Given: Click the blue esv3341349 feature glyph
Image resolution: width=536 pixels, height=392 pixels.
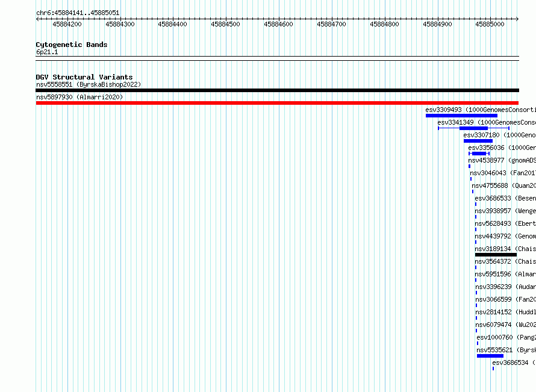Looking at the screenshot, I should pos(474,128).
